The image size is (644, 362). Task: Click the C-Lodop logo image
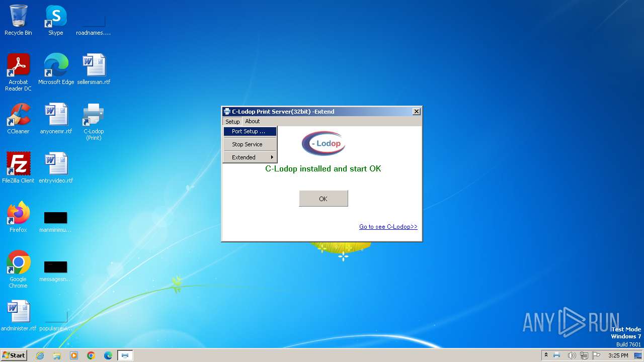coord(324,144)
